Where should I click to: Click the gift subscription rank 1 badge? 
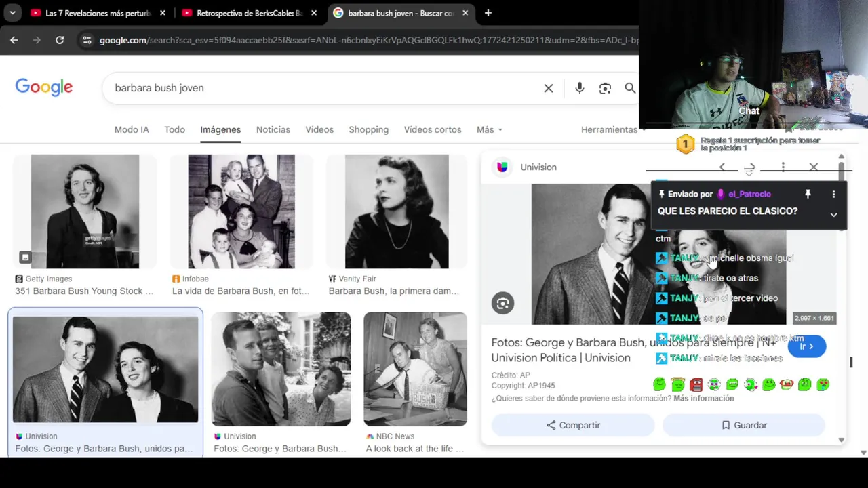[x=686, y=144]
